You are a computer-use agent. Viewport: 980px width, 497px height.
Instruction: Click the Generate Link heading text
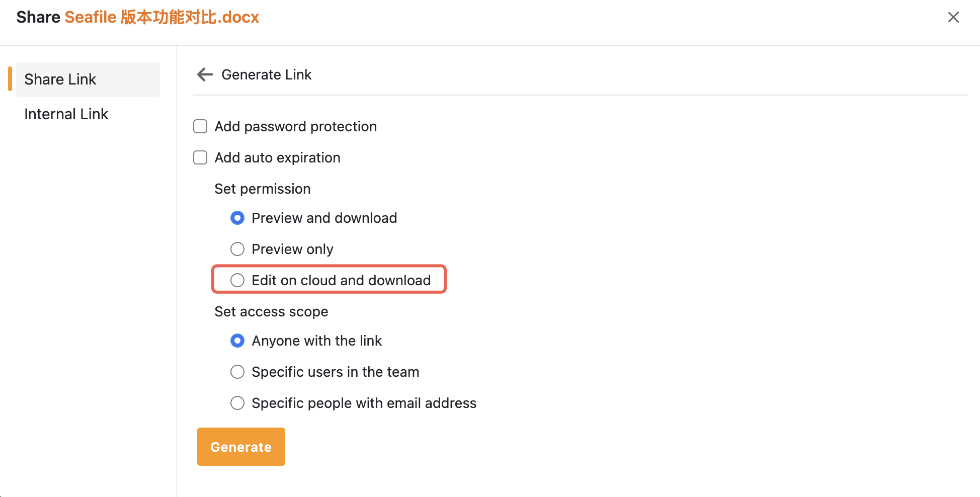267,74
